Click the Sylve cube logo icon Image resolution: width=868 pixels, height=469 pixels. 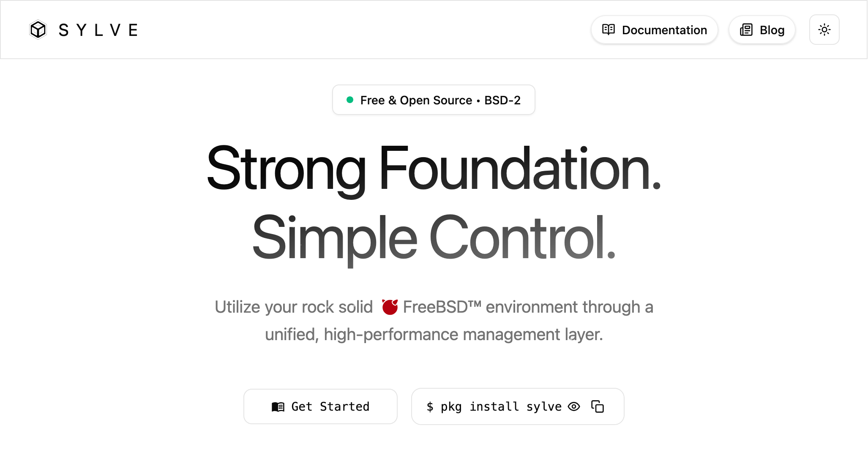click(x=38, y=30)
